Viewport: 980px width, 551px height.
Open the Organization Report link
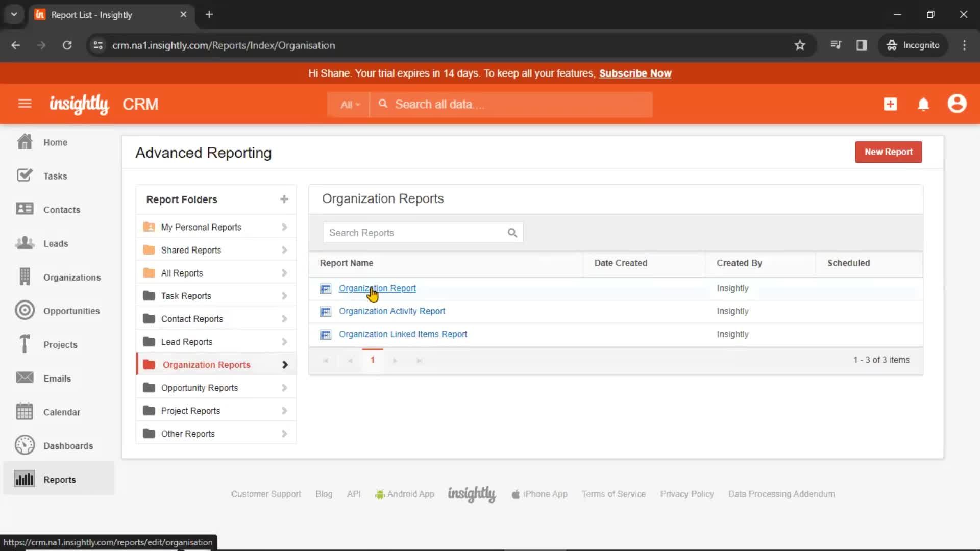coord(377,288)
